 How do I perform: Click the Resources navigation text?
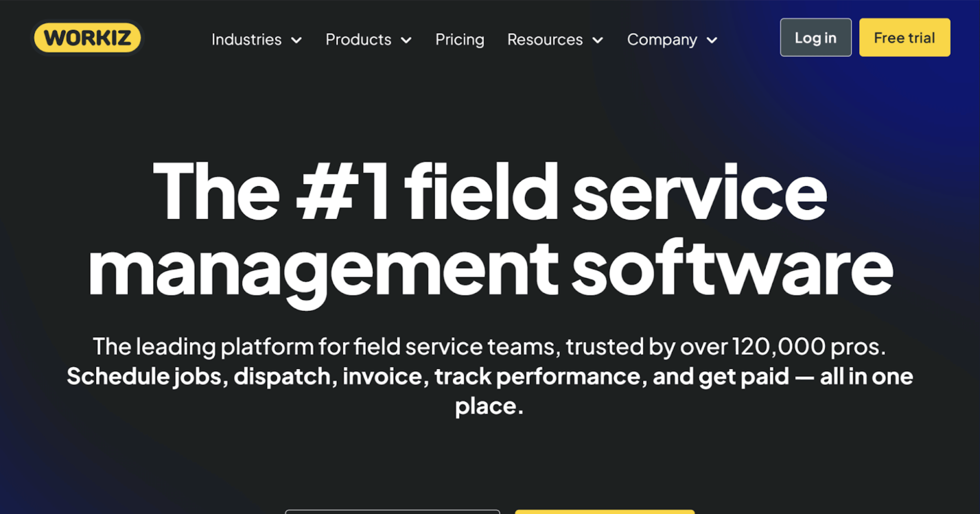(545, 39)
